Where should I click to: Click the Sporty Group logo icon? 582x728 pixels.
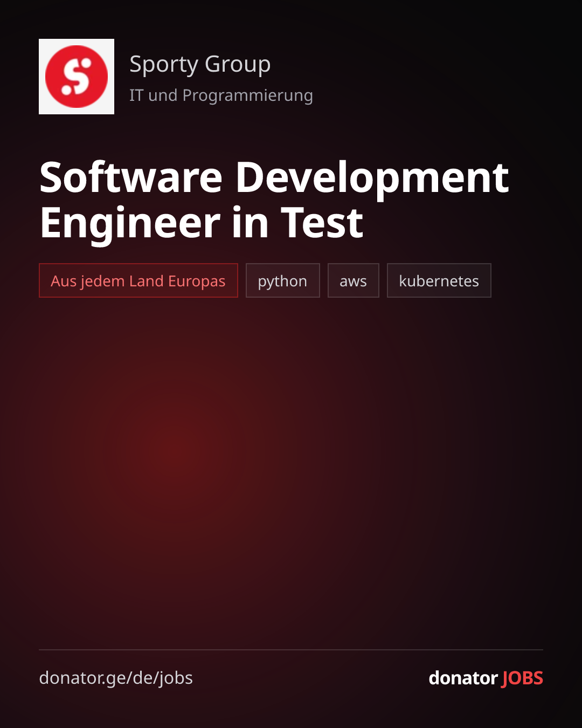click(77, 77)
